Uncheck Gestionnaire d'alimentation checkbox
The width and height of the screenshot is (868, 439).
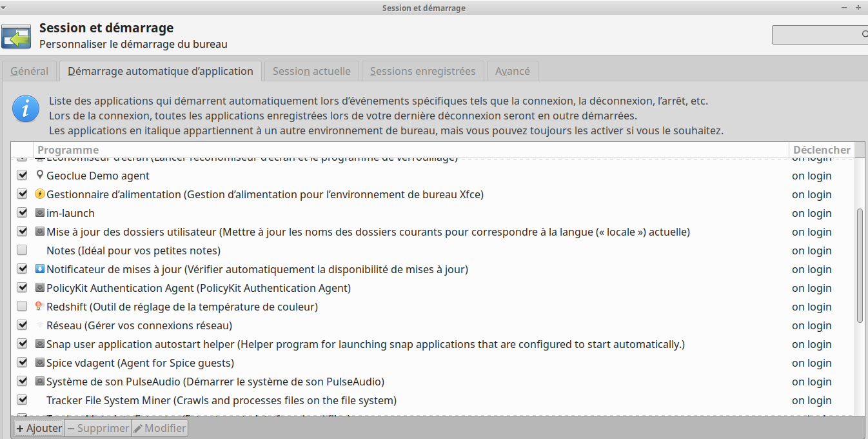(x=22, y=194)
